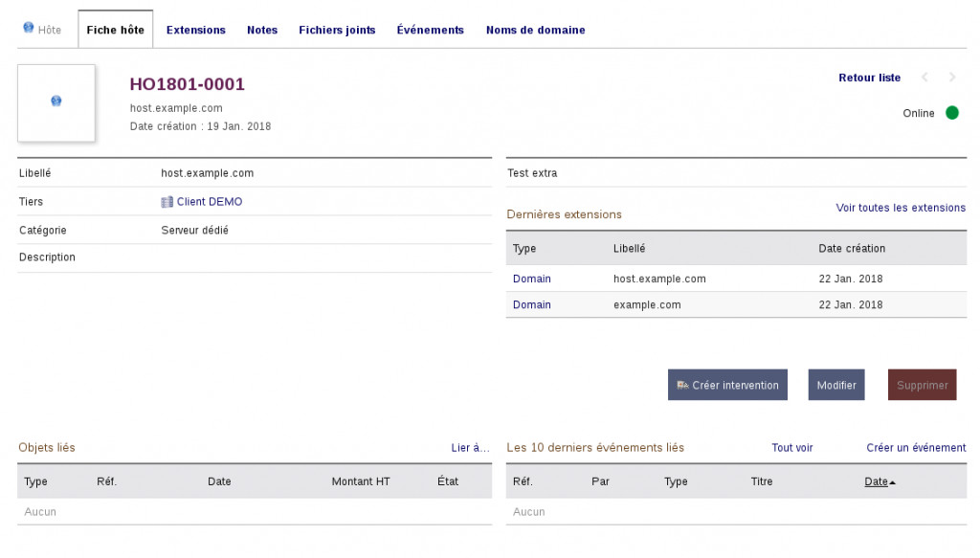Open Voir toutes les extensions link

coord(901,208)
